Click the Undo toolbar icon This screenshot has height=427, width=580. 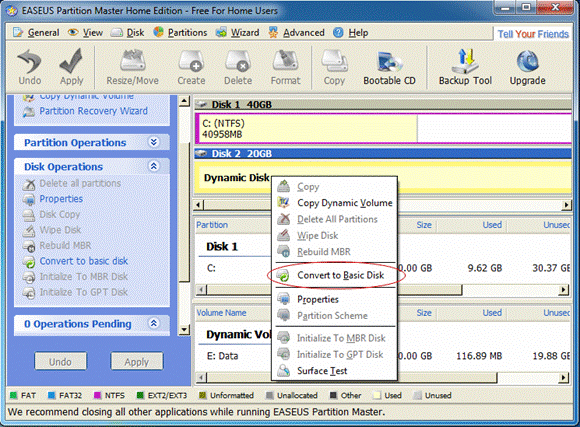(30, 67)
